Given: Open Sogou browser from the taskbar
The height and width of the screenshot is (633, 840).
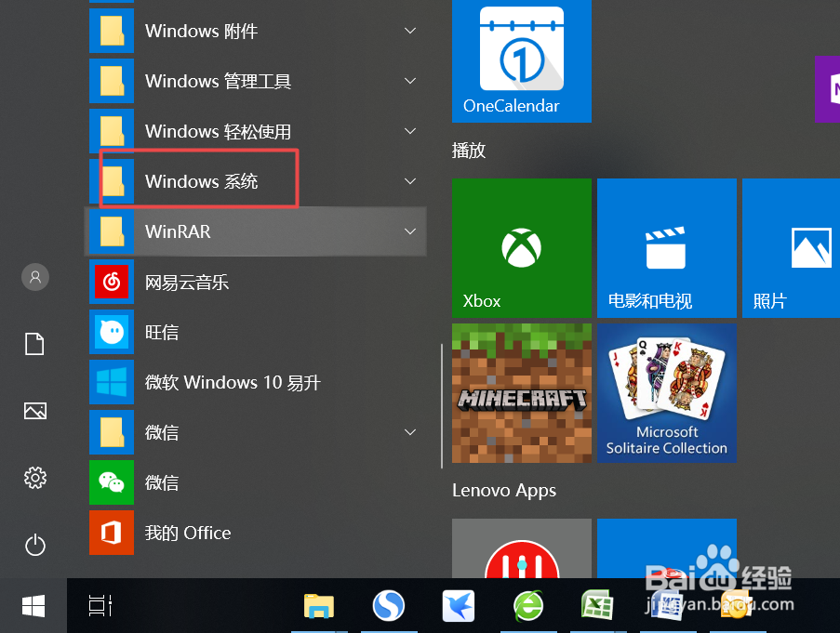Looking at the screenshot, I should pyautogui.click(x=389, y=606).
